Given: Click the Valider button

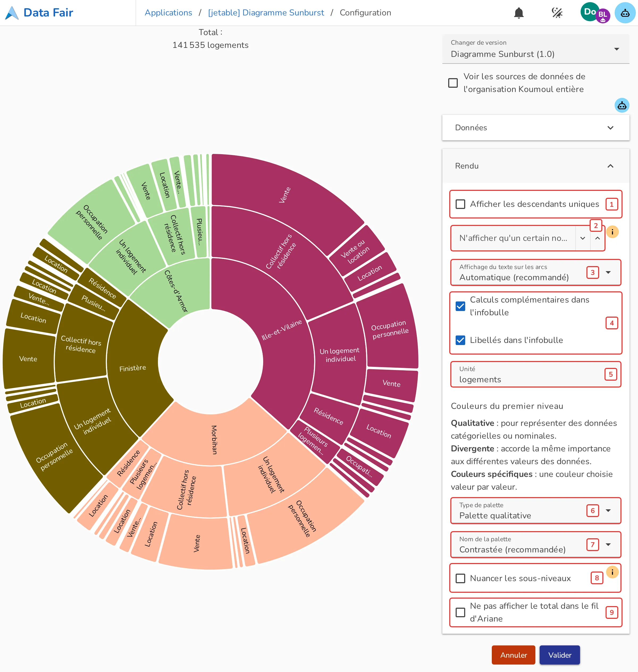Looking at the screenshot, I should [559, 655].
